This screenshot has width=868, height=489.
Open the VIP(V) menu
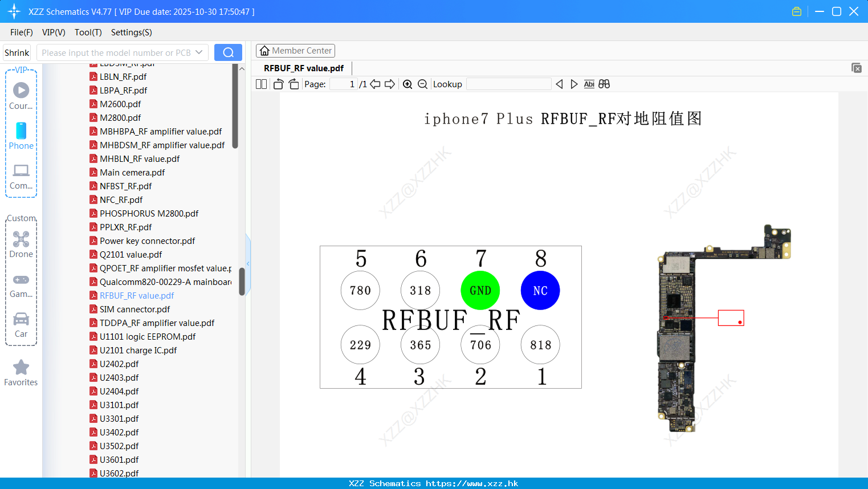pos(54,32)
